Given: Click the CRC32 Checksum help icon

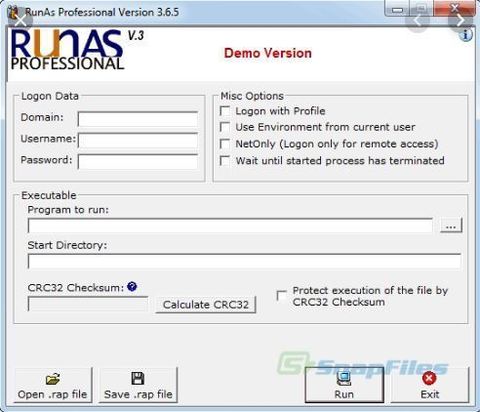Looking at the screenshot, I should click(132, 286).
